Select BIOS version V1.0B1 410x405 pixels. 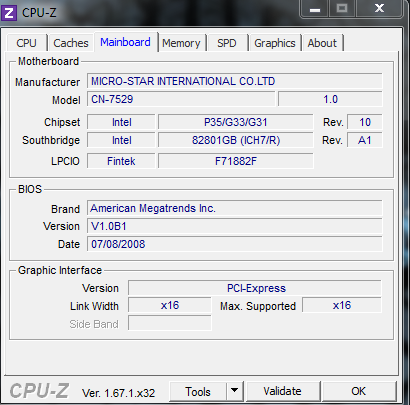[x=235, y=226]
